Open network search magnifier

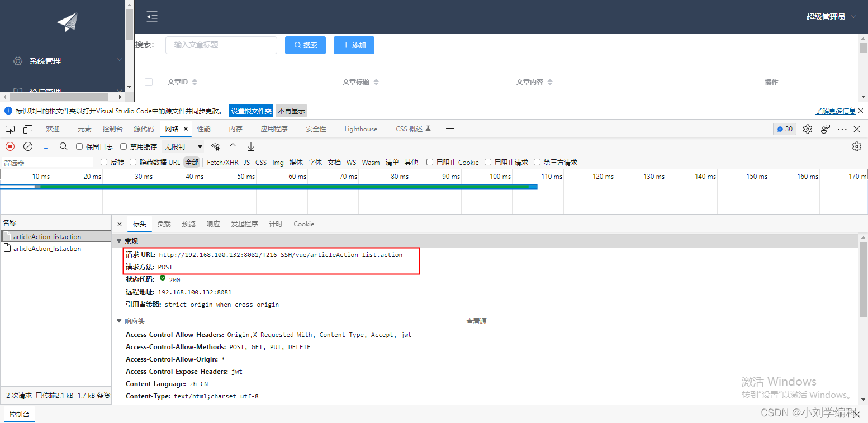click(x=64, y=146)
